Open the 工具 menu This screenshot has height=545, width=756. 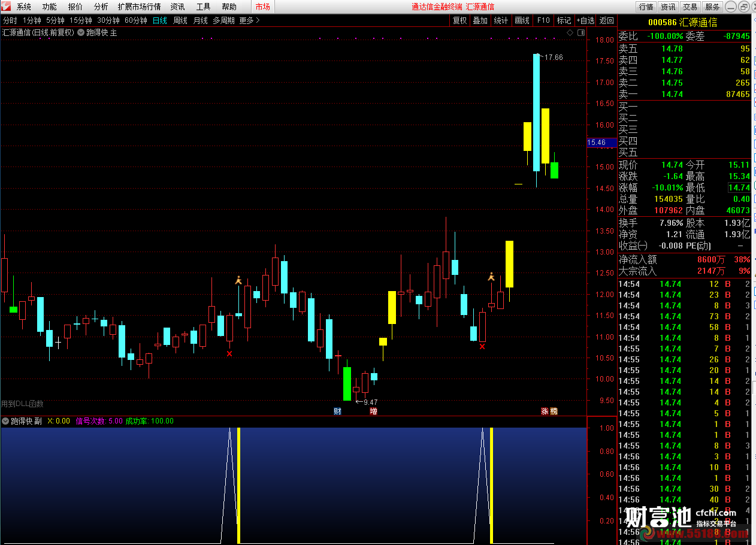point(204,7)
